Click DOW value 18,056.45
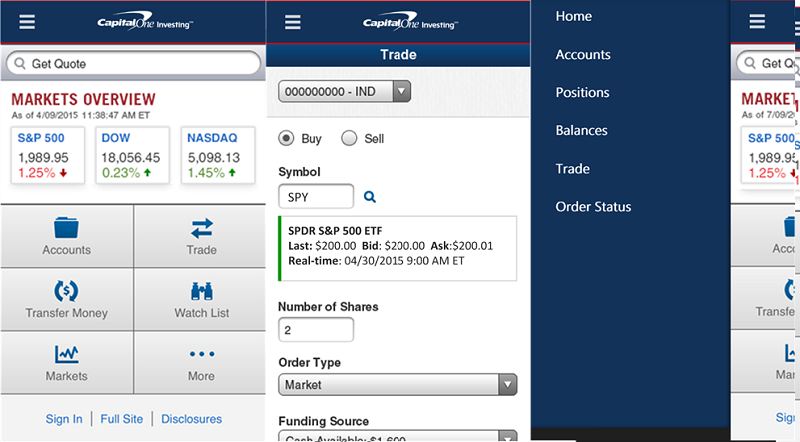Screen dimensions: 800x442 [x=131, y=158]
